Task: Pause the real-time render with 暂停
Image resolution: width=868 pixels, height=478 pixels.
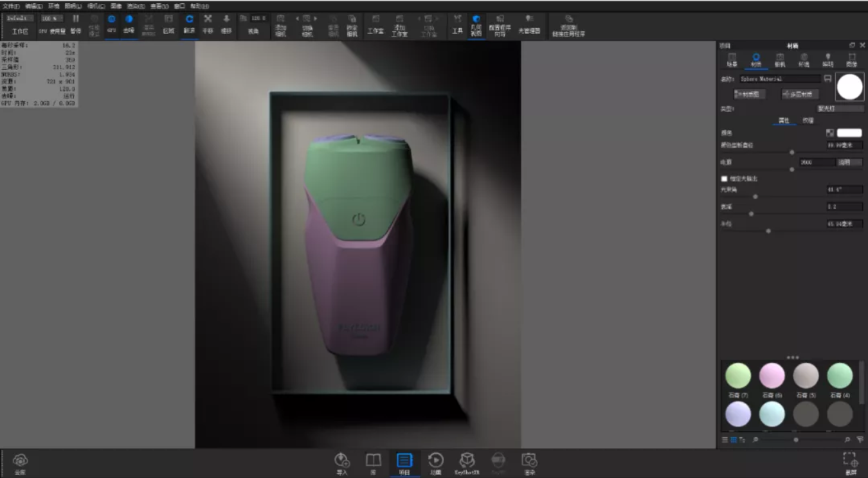Action: pyautogui.click(x=76, y=23)
